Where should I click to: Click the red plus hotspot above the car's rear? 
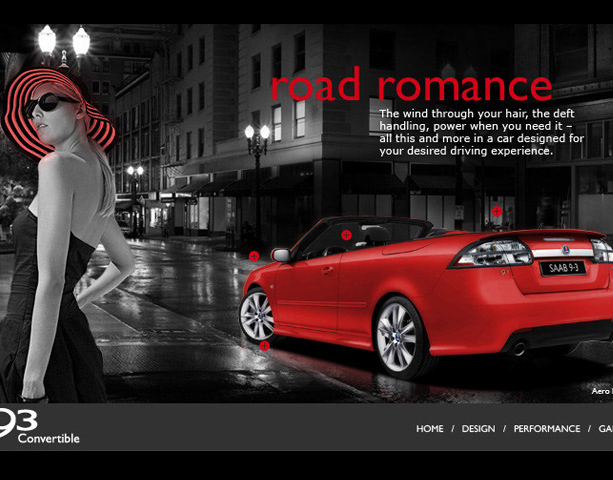pos(497,212)
